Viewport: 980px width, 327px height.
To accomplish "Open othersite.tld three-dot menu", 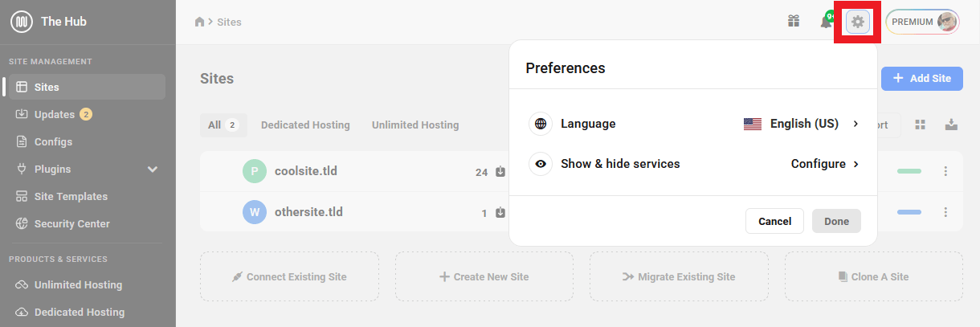I will [945, 212].
